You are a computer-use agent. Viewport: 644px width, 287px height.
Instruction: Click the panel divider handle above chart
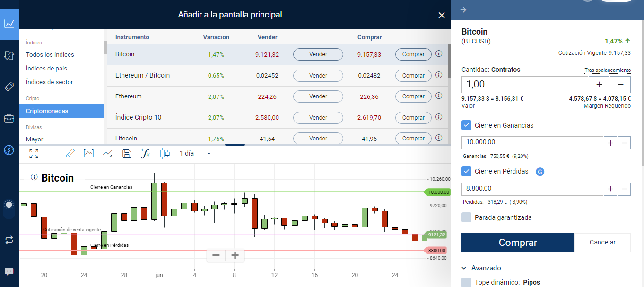tap(235, 144)
